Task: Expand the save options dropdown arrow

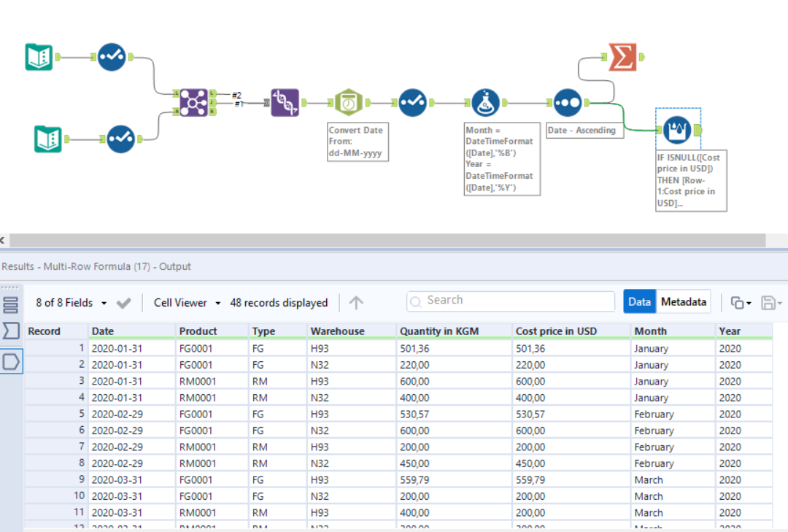Action: [x=779, y=303]
